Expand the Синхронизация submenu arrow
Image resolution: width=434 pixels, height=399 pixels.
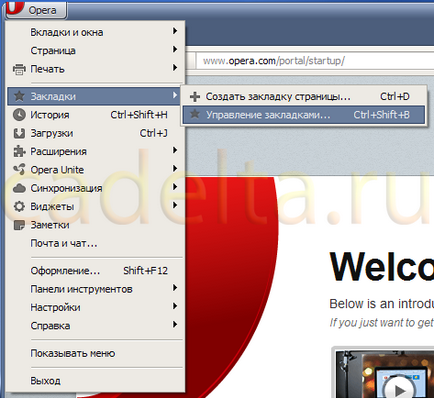tap(175, 187)
